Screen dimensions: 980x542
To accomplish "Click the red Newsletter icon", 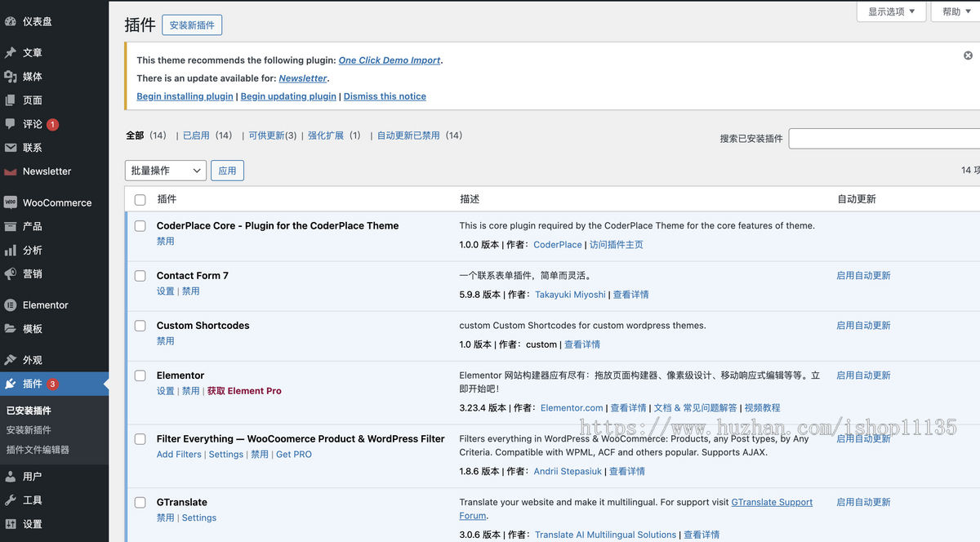I will (x=11, y=171).
